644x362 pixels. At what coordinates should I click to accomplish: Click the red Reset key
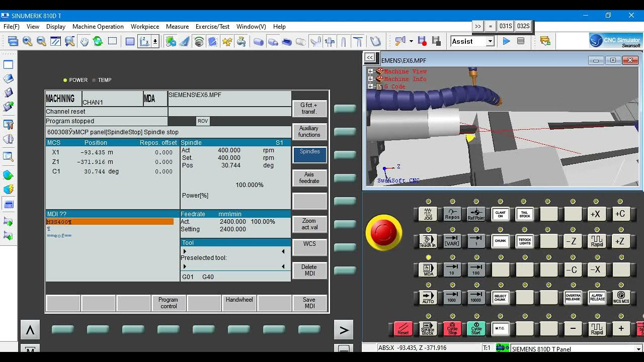click(x=403, y=329)
